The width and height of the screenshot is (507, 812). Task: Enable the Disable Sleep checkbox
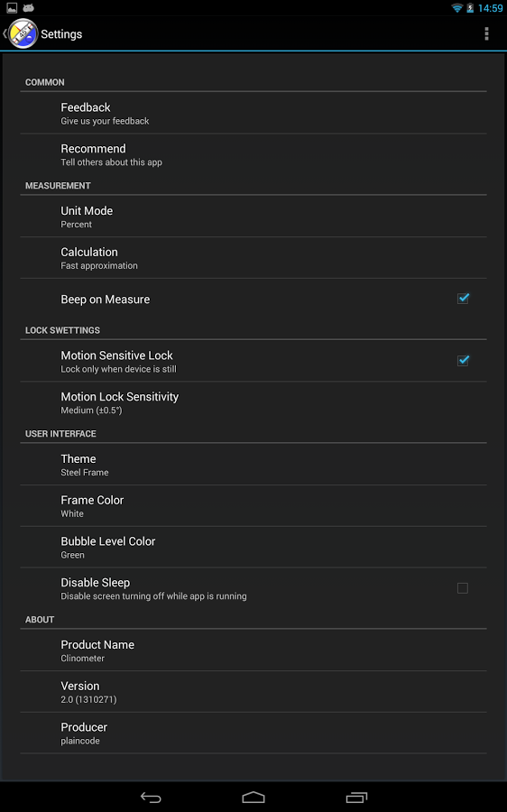point(463,588)
